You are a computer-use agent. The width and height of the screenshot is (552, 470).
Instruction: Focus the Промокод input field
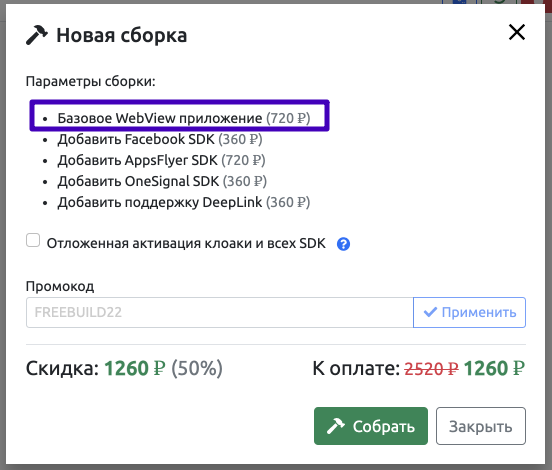coord(220,312)
